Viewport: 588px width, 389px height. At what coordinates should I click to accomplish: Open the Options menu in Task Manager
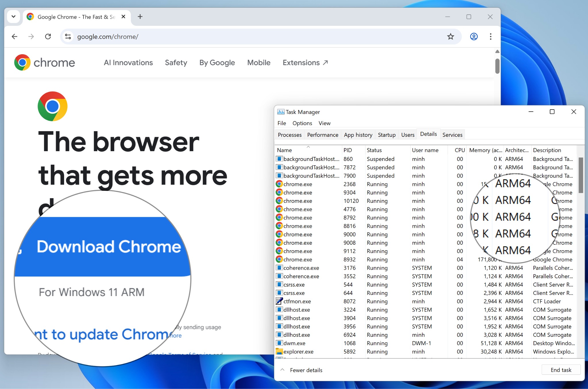pyautogui.click(x=302, y=123)
